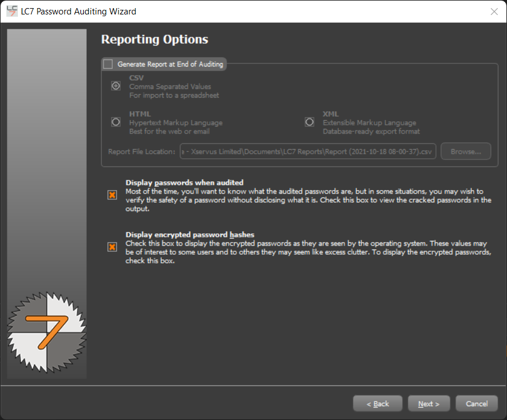The width and height of the screenshot is (507, 420).
Task: Choose the XML report format radio button
Action: click(x=309, y=122)
